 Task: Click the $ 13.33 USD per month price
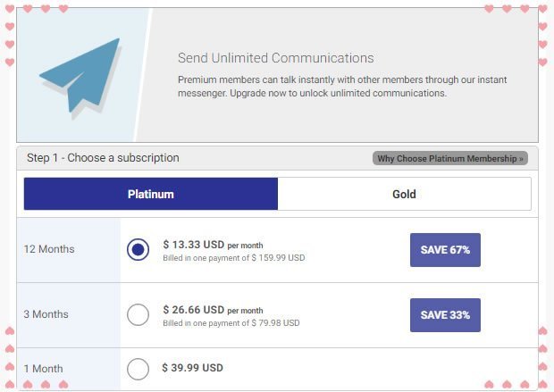coord(213,245)
